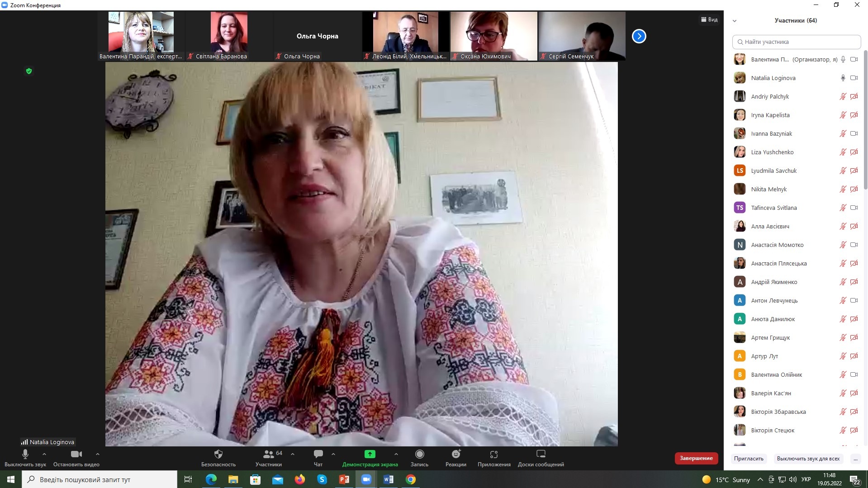Select Сергій Семенчук video thumbnail
Screen dimensions: 868x488
tap(582, 36)
